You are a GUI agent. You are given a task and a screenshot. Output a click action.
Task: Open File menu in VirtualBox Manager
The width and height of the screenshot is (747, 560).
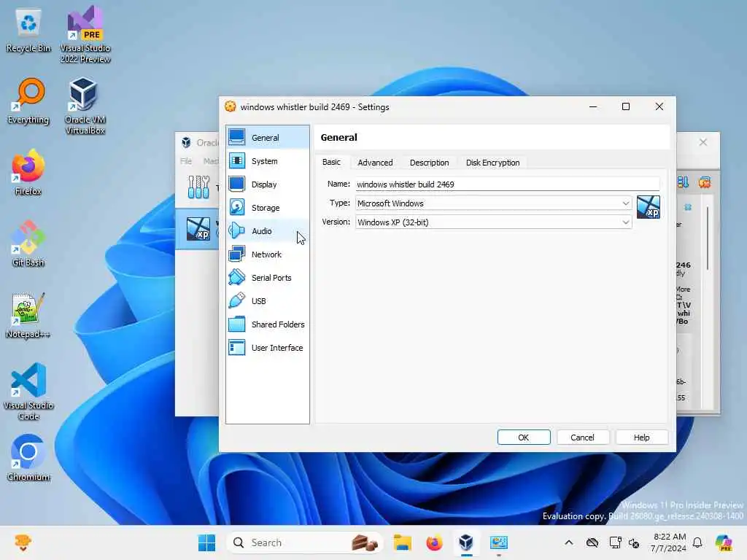click(x=186, y=161)
